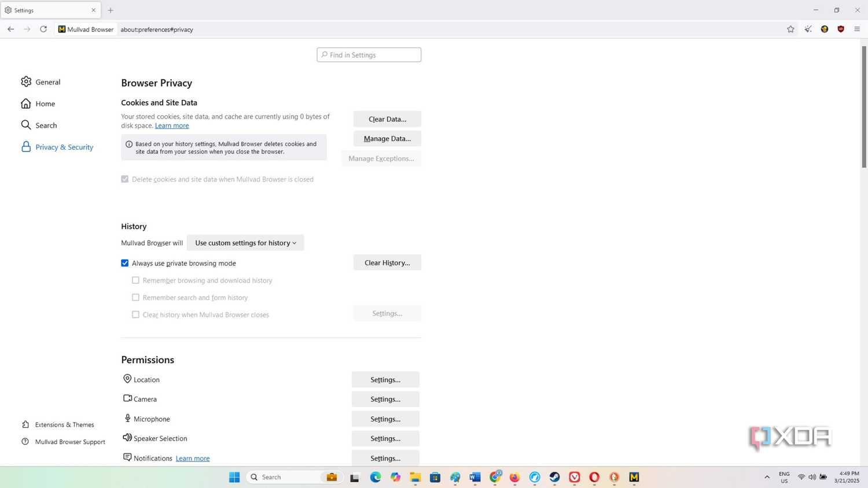
Task: Open the General settings category
Action: (41, 82)
